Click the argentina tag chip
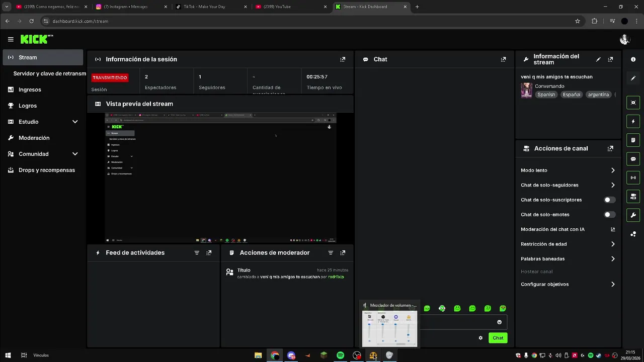The width and height of the screenshot is (644, 362). [598, 95]
